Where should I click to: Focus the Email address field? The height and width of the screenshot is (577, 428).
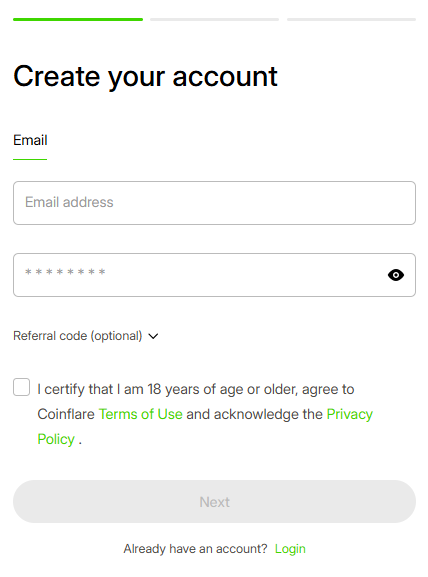point(215,203)
